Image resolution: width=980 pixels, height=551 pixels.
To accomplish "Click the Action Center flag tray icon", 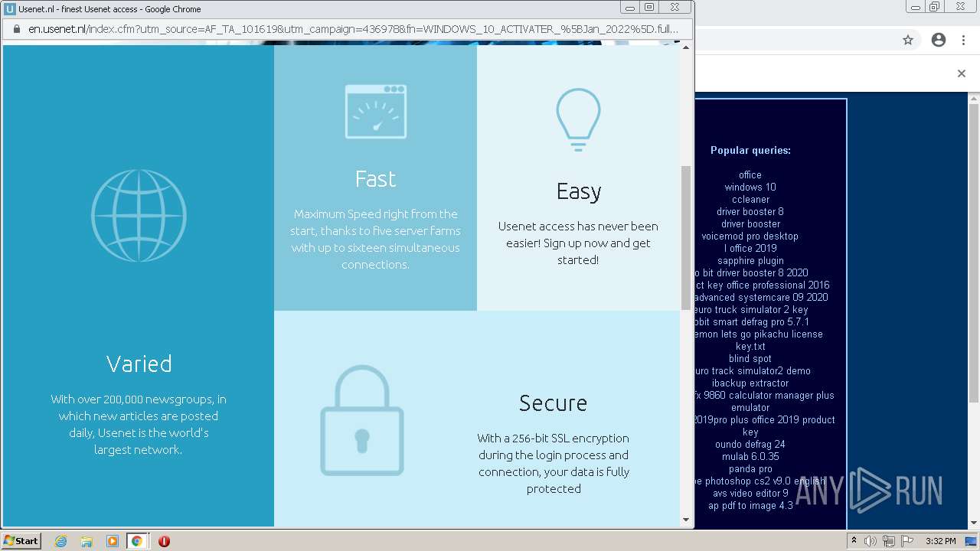I will 906,541.
